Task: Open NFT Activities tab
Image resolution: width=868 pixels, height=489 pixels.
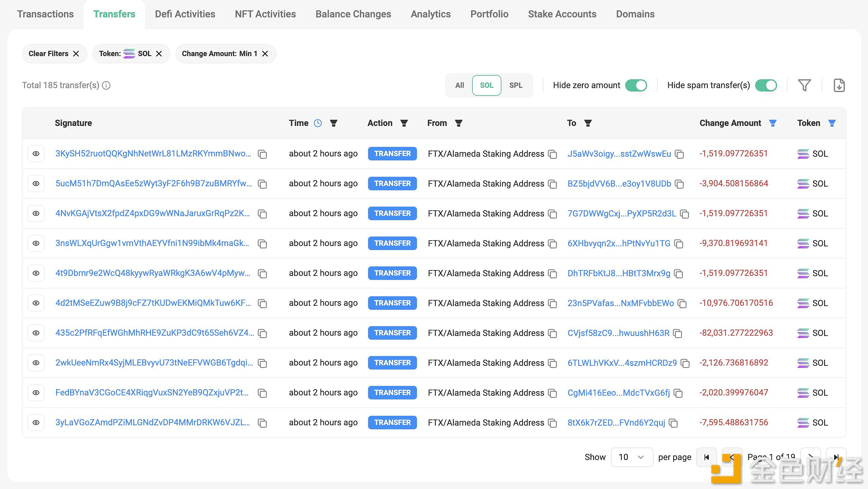Action: pyautogui.click(x=265, y=14)
